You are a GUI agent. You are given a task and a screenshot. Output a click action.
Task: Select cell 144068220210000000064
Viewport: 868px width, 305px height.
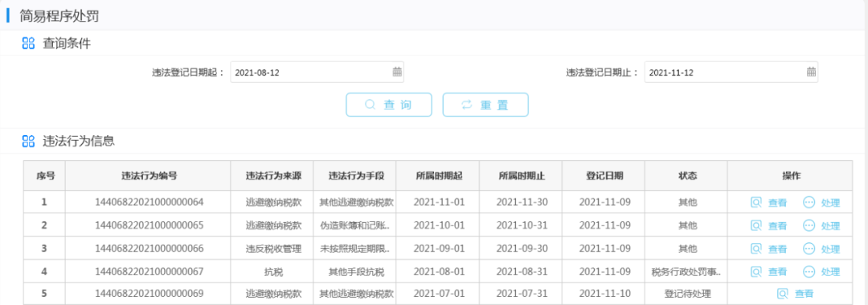coord(149,202)
